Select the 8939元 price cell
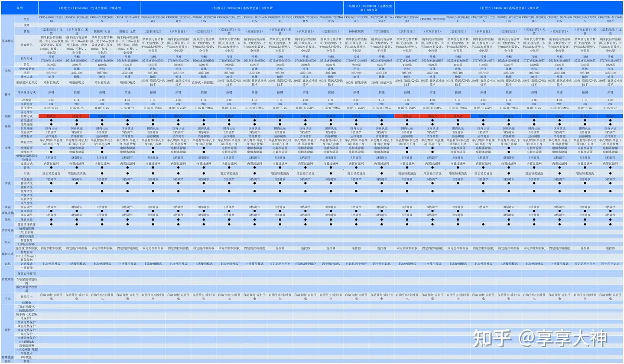The width and height of the screenshot is (624, 364). click(x=382, y=65)
